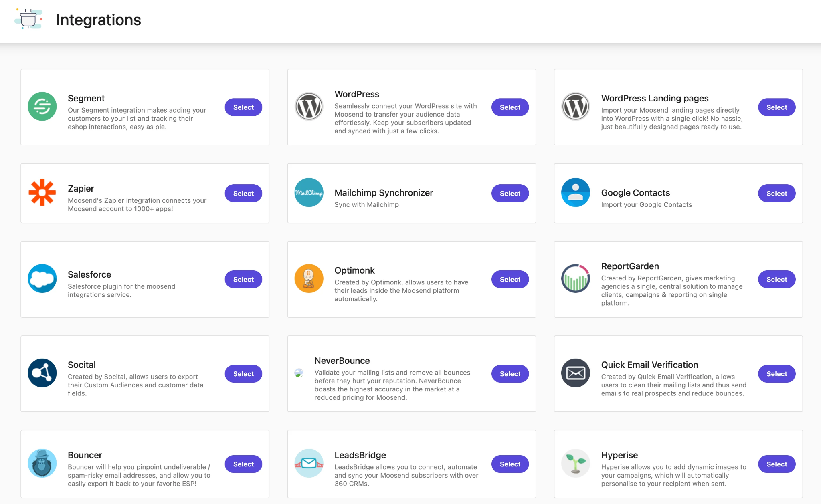Select the Google Contacts integration
Viewport: 821px width, 504px height.
click(777, 194)
